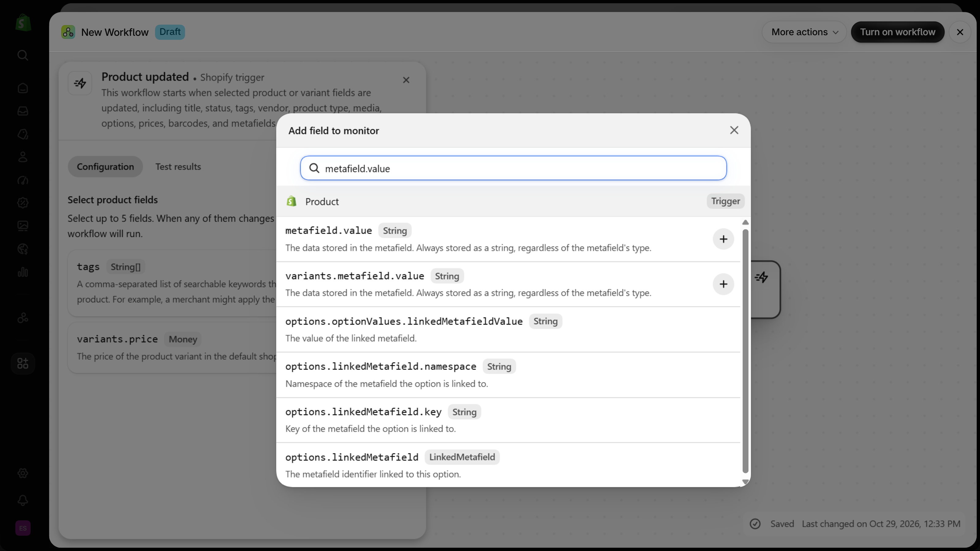The width and height of the screenshot is (980, 551).
Task: Click the trigger lightning icon beside Product updated
Action: coord(80,83)
